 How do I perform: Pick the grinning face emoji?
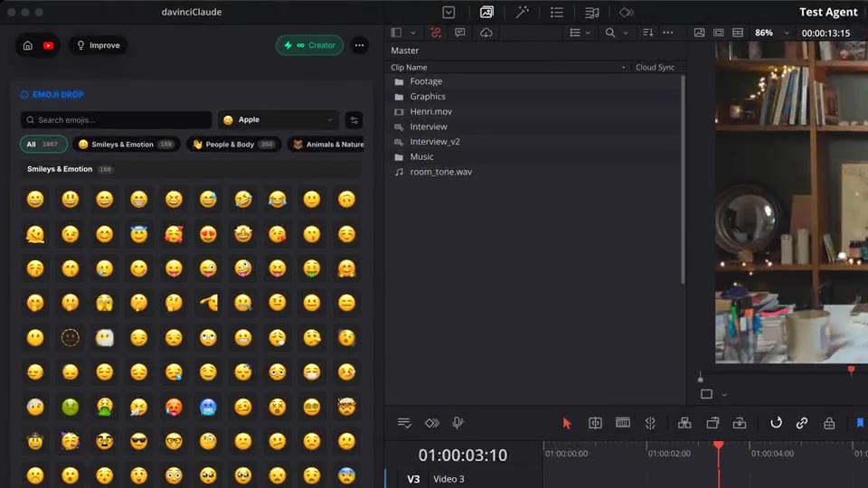[35, 199]
